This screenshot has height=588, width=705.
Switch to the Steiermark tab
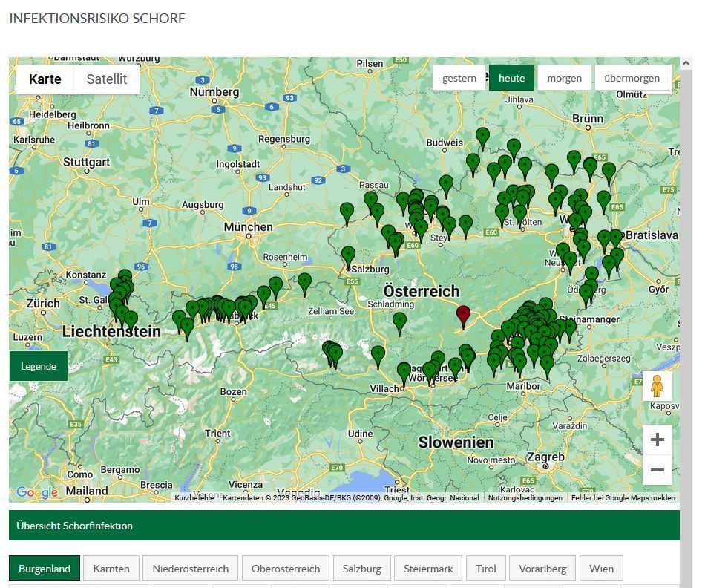[x=428, y=569]
